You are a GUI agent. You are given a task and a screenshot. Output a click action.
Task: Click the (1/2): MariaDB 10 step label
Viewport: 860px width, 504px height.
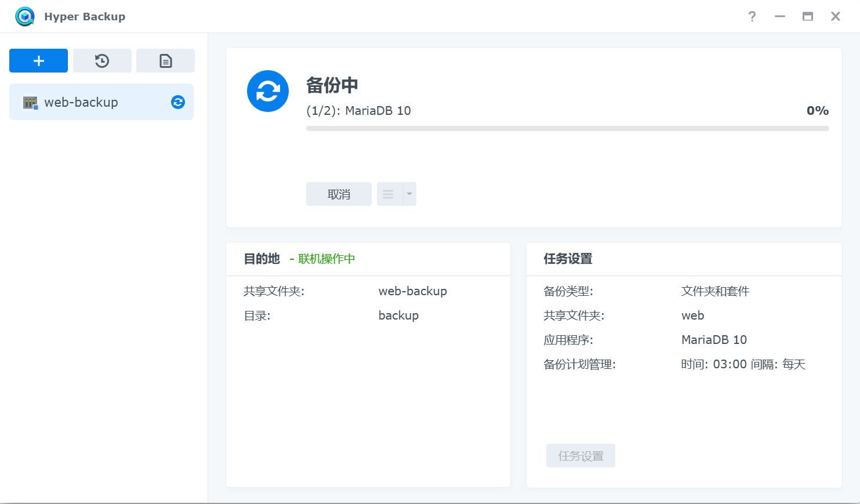pyautogui.click(x=358, y=111)
